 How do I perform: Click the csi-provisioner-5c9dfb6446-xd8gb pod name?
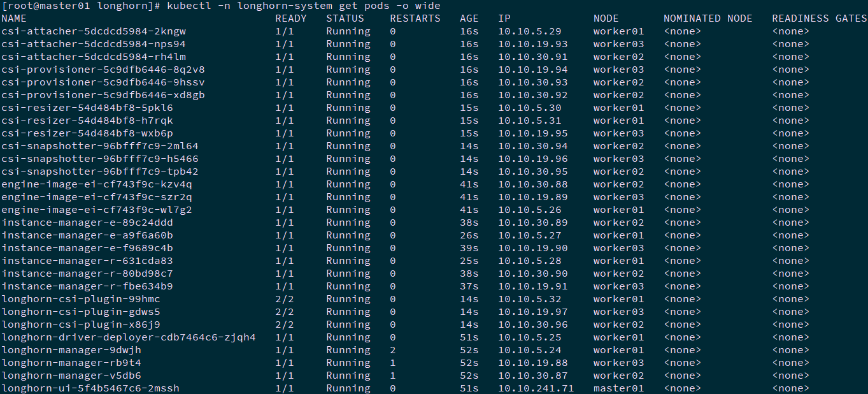103,95
